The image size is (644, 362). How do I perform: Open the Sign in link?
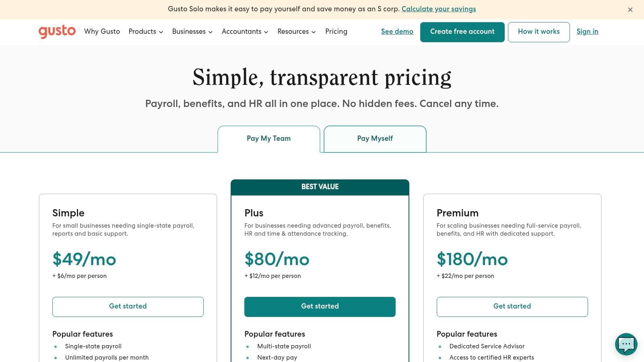pyautogui.click(x=587, y=31)
